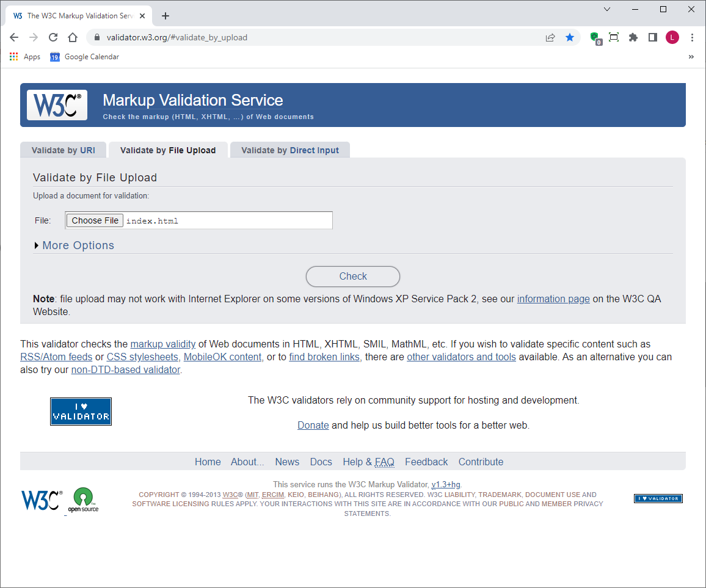Click the bookmark star in the address bar
The height and width of the screenshot is (588, 706).
(570, 37)
